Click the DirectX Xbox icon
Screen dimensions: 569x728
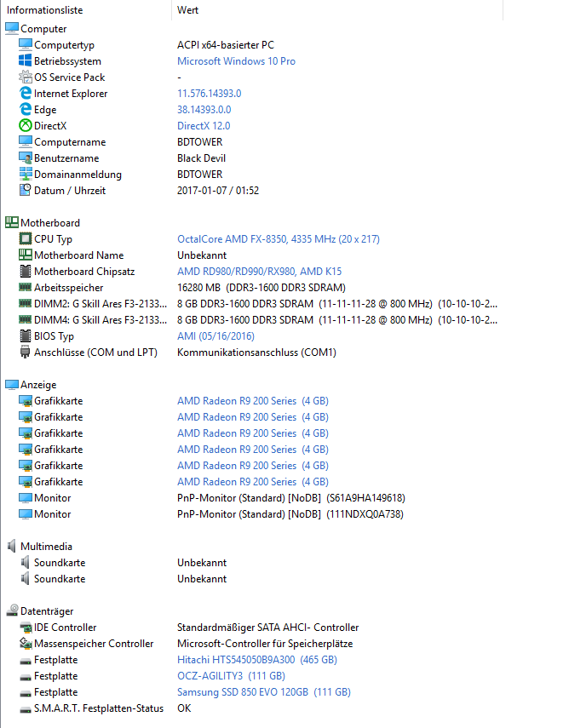click(x=25, y=125)
